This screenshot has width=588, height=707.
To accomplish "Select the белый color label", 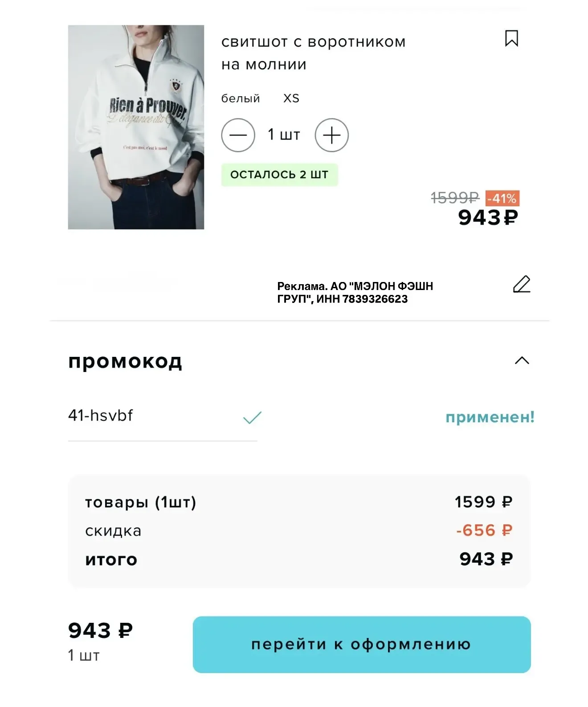I will tap(241, 98).
